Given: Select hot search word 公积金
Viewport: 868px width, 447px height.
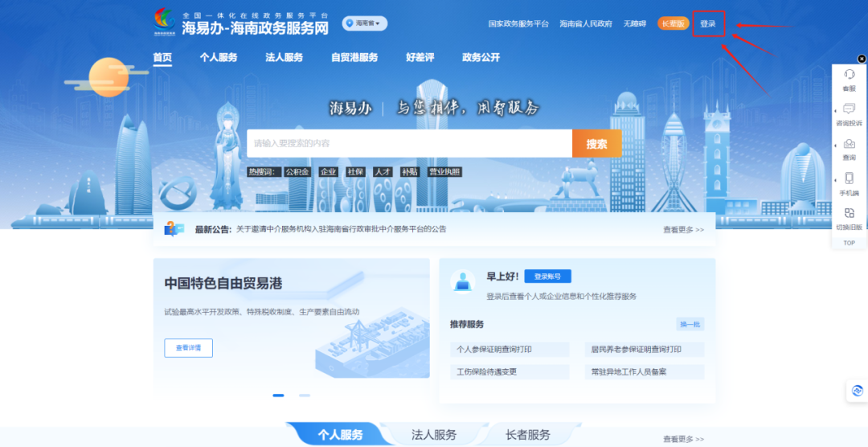Looking at the screenshot, I should pyautogui.click(x=298, y=172).
